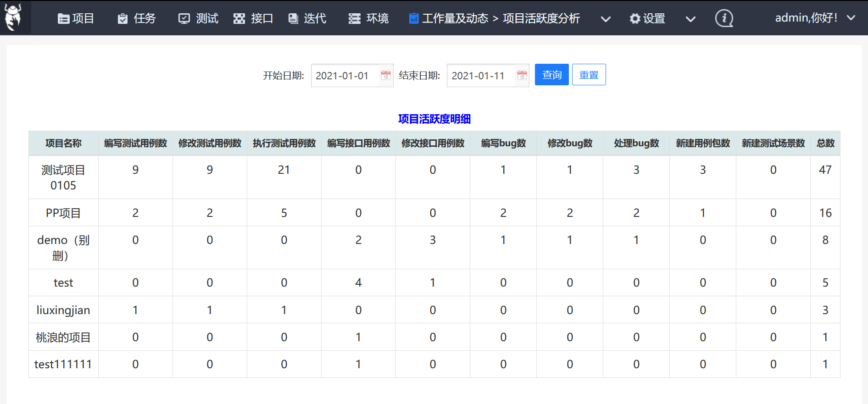The width and height of the screenshot is (868, 404).
Task: Select the test row name
Action: (63, 282)
